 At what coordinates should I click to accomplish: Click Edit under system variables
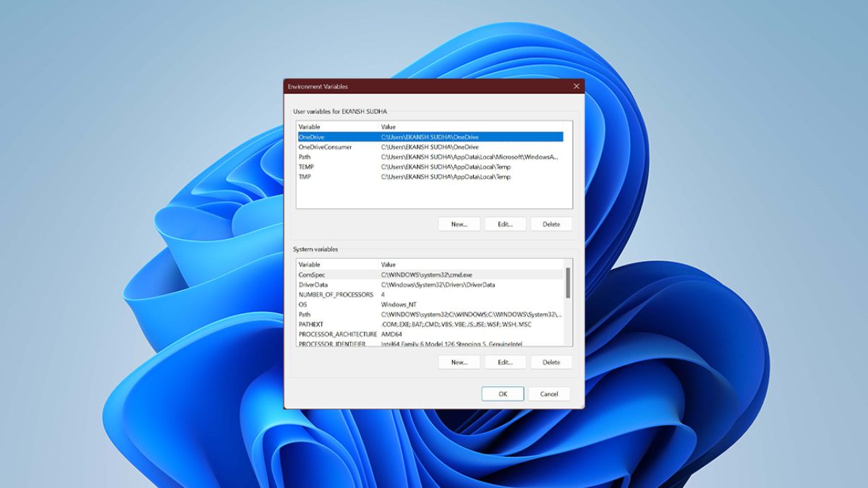(x=505, y=362)
